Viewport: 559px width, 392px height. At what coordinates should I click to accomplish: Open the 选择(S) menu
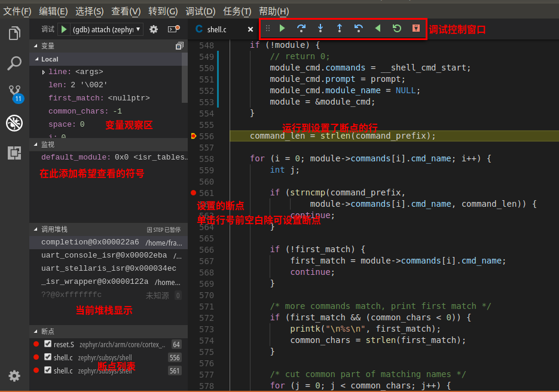(x=89, y=11)
